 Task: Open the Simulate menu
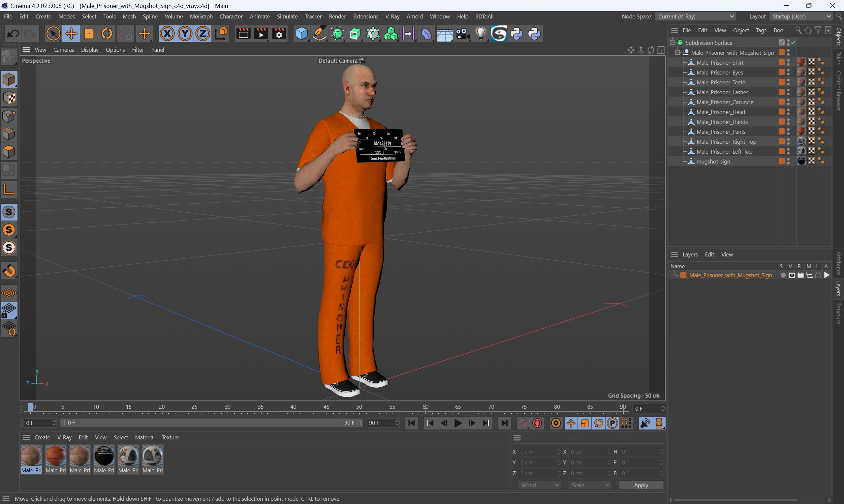click(x=287, y=16)
